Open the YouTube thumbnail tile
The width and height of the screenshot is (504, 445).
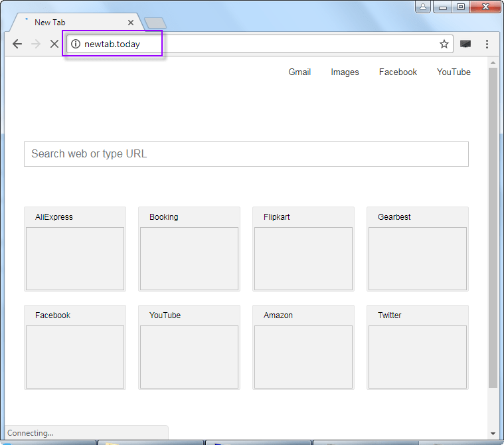pyautogui.click(x=189, y=347)
